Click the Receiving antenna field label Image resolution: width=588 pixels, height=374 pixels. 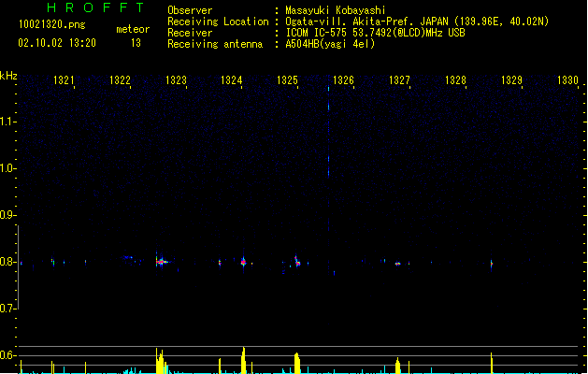[215, 44]
